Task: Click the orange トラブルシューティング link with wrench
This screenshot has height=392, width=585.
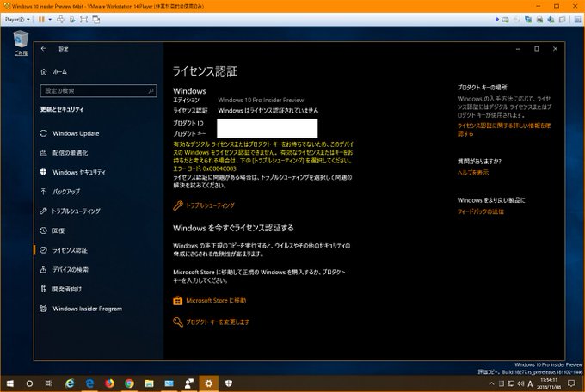Action: click(204, 205)
